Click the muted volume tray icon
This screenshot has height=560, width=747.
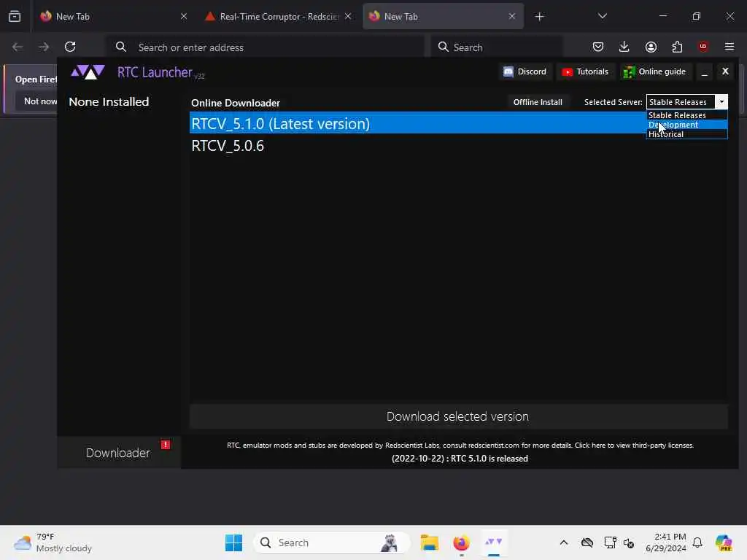pos(628,542)
